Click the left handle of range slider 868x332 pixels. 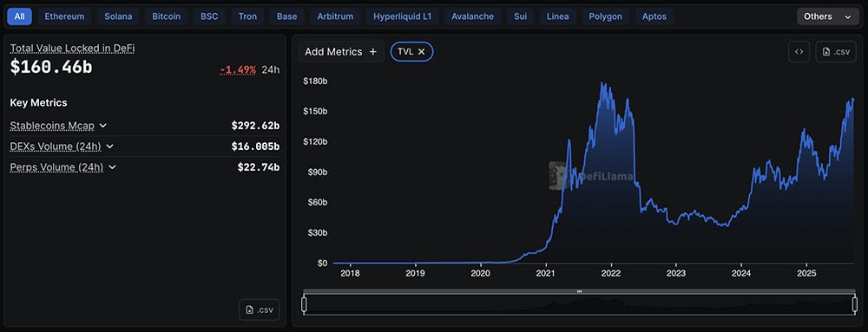point(304,304)
